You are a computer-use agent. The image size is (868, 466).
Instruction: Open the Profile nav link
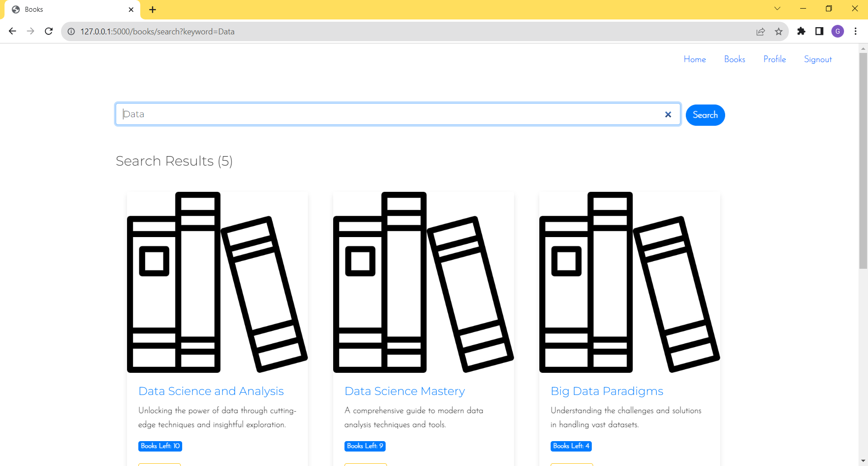[774, 59]
